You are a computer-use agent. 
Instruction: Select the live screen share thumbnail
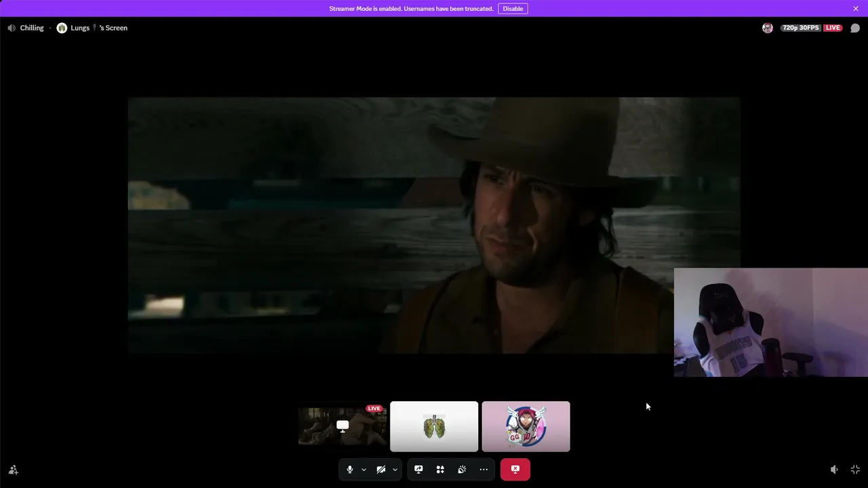pyautogui.click(x=342, y=426)
